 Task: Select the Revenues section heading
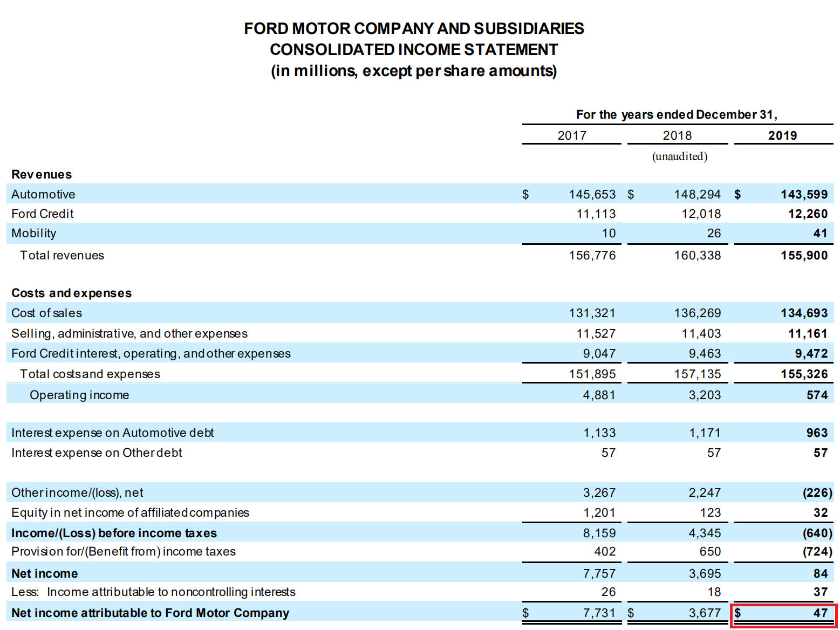tap(42, 174)
